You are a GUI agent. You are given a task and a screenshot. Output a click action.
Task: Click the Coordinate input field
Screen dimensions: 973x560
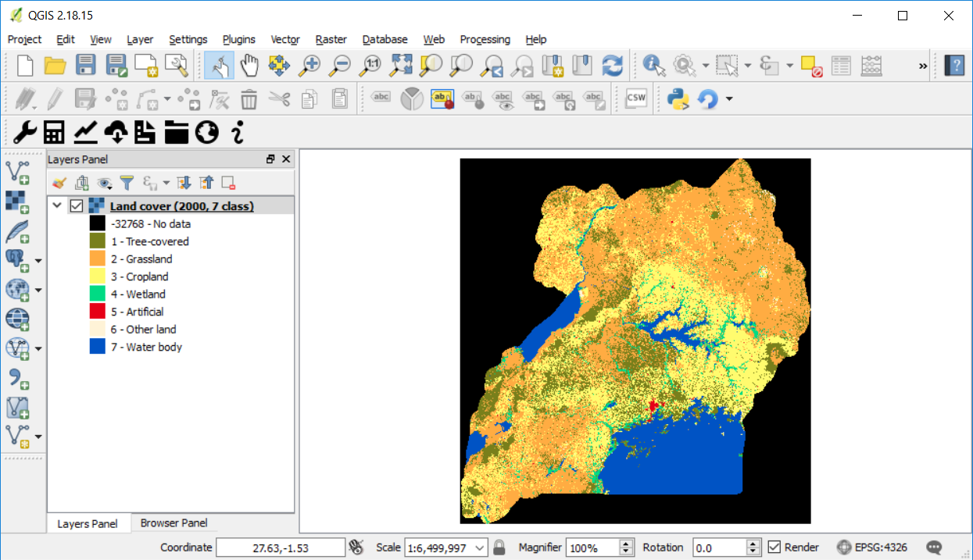280,548
